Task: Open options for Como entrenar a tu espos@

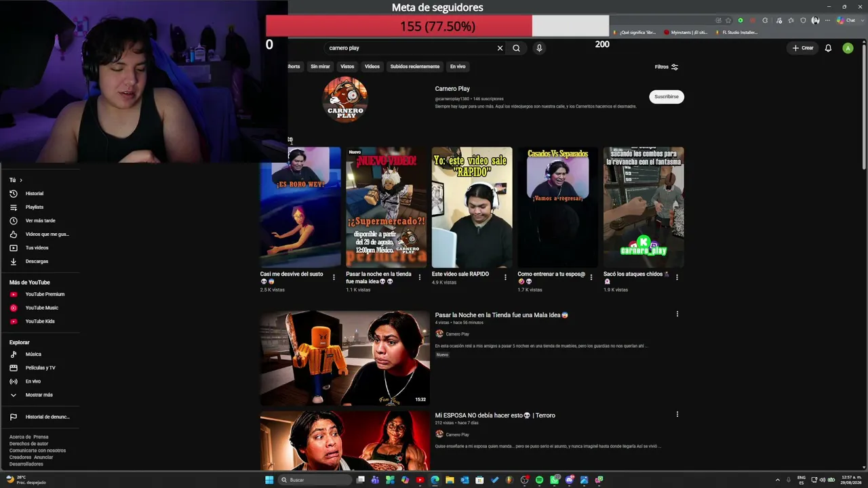Action: pyautogui.click(x=591, y=277)
